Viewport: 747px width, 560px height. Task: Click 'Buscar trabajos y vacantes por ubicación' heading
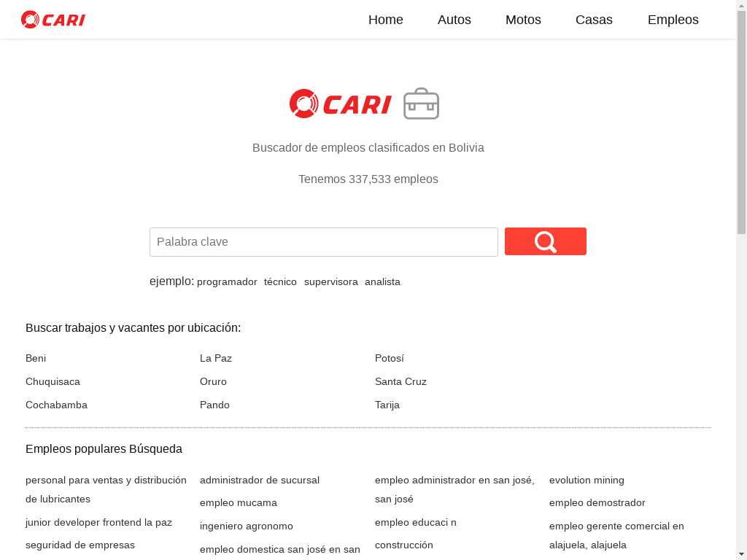point(133,327)
